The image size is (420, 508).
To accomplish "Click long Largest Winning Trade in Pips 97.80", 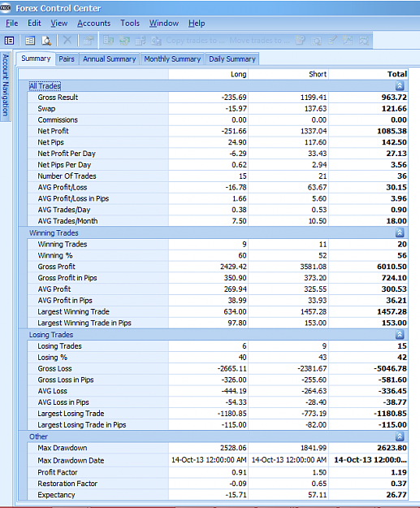I will [237, 323].
